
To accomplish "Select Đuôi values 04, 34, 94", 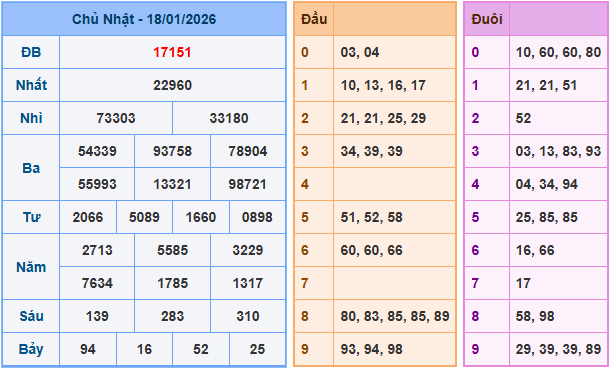I will [546, 184].
